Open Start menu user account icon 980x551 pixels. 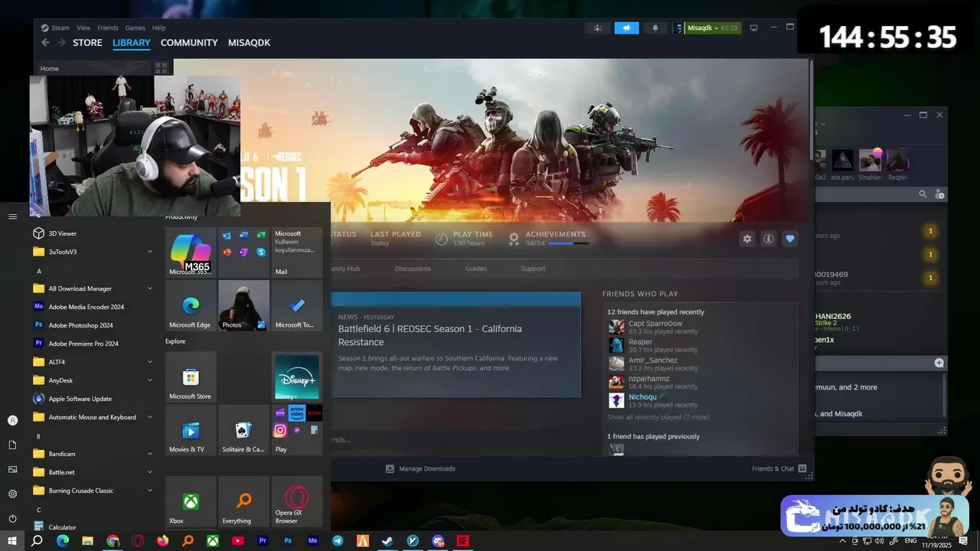click(12, 420)
